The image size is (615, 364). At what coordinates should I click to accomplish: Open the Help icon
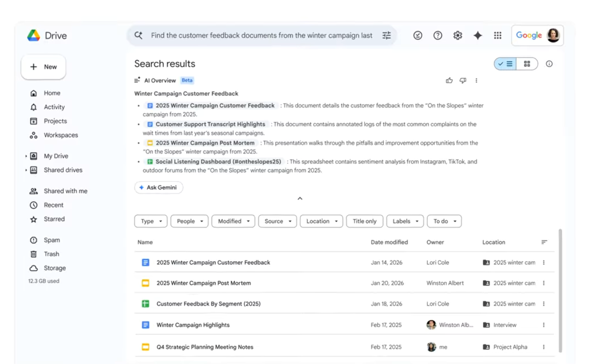(x=438, y=36)
